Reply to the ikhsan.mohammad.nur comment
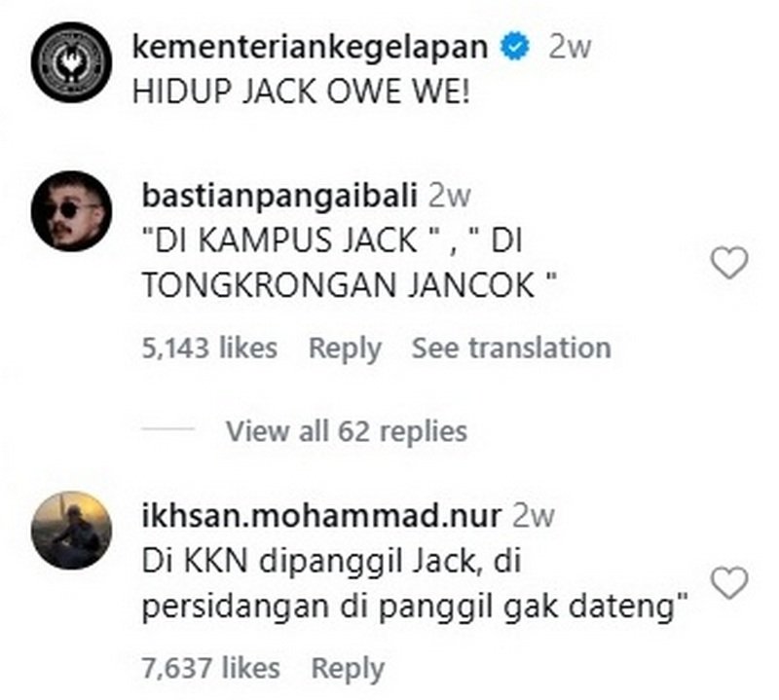The width and height of the screenshot is (779, 700). [x=348, y=668]
